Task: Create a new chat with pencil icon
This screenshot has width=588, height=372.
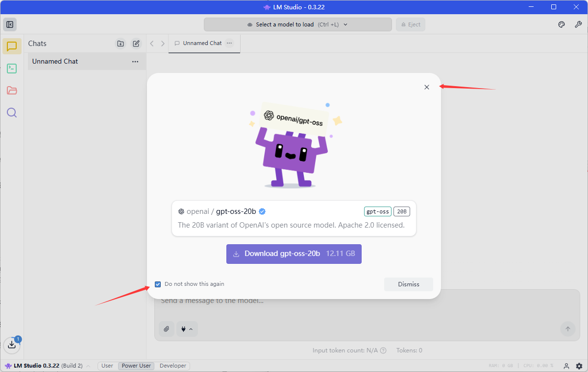Action: point(136,44)
